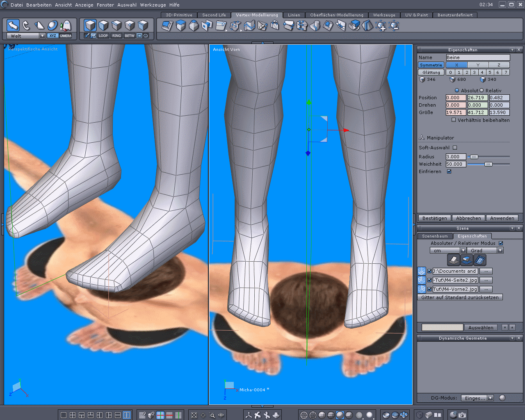Screen dimensions: 525x420
Task: Select the Relativ radio button
Action: click(x=482, y=91)
